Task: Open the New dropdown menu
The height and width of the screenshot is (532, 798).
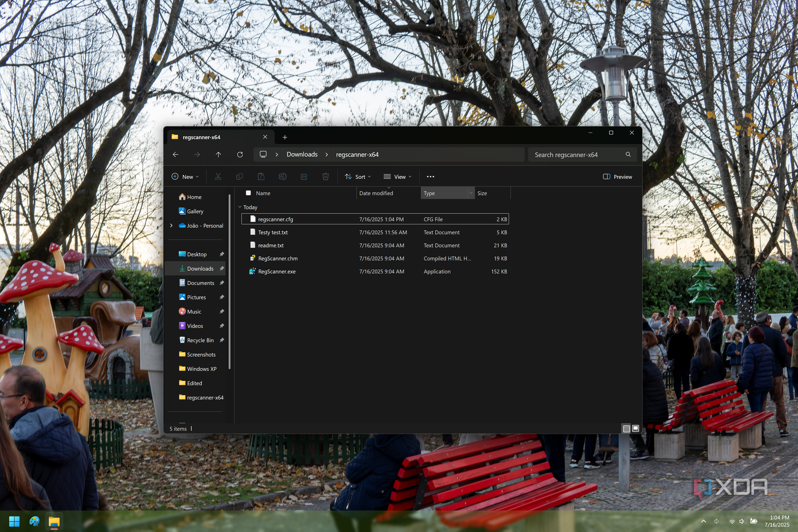Action: (185, 177)
